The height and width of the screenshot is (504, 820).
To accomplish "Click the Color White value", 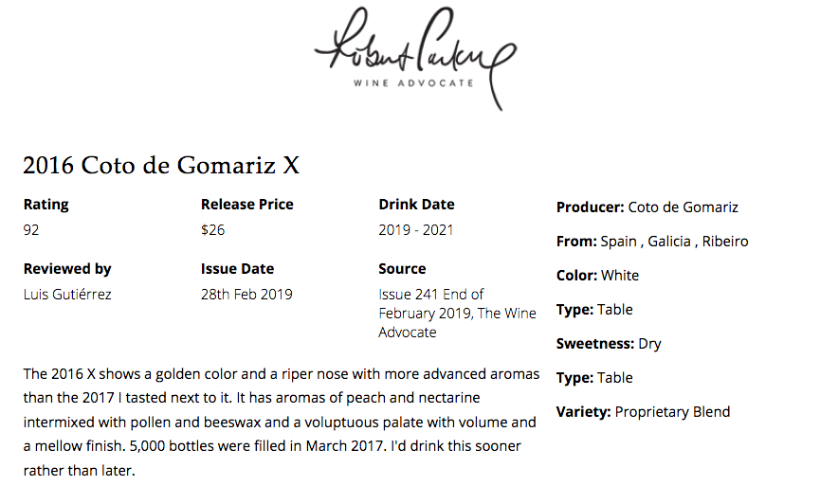I will 620,276.
